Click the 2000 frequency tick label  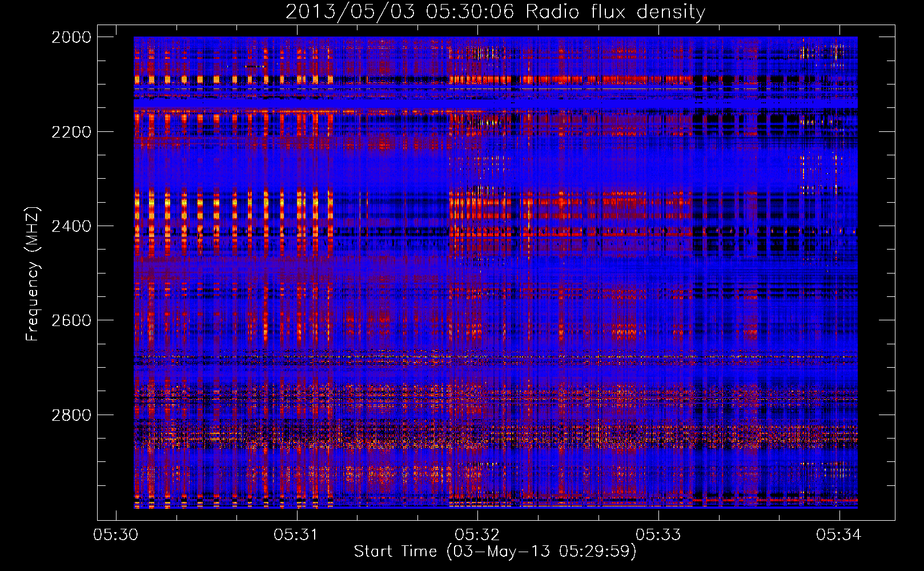pyautogui.click(x=71, y=37)
